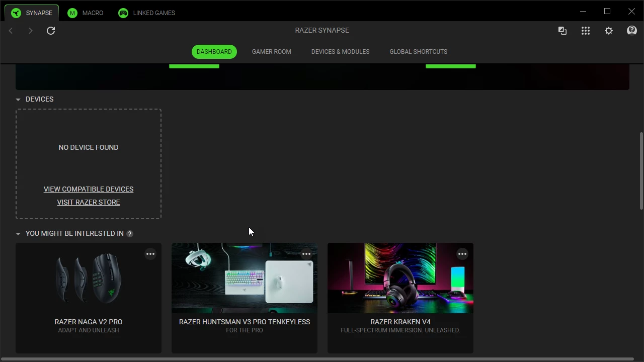
Task: Click View Compatible Devices link
Action: click(89, 189)
